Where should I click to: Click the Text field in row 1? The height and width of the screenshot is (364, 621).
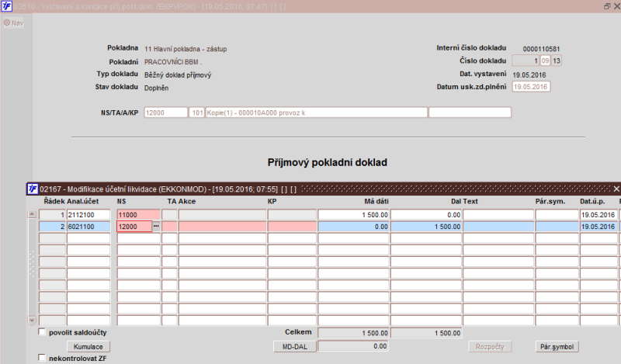(498, 215)
